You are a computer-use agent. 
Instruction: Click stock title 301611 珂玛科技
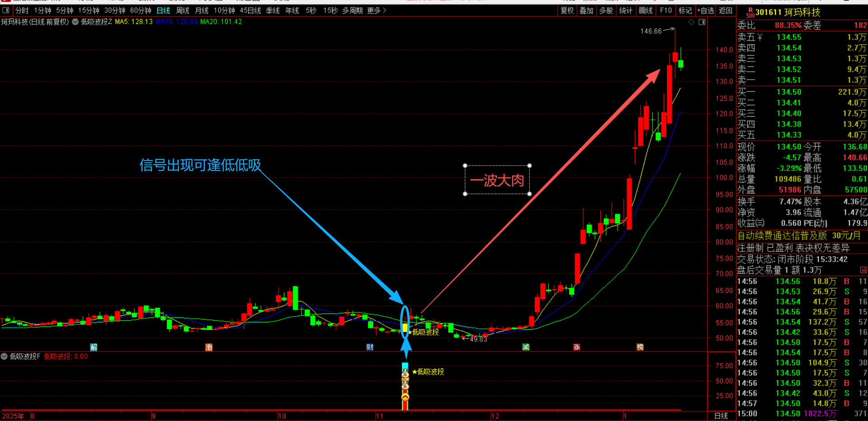[x=788, y=12]
